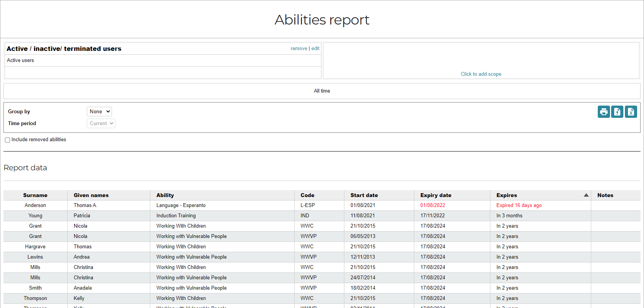Click start date 11/08/2021
This screenshot has width=644, height=308.
363,216
